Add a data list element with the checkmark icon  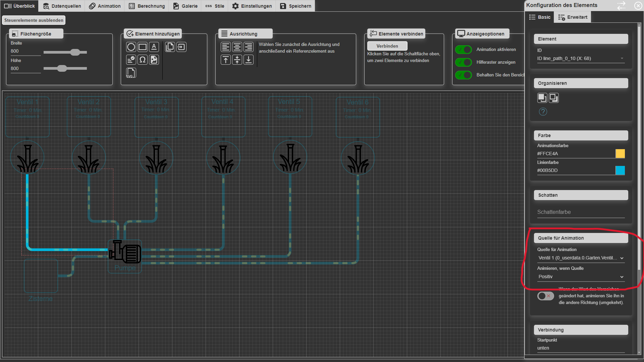click(131, 60)
